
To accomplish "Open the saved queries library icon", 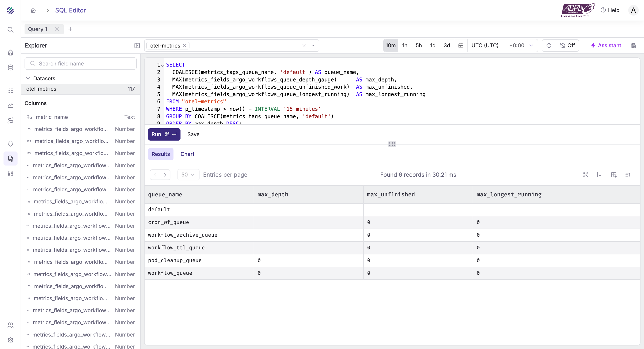I will click(633, 46).
